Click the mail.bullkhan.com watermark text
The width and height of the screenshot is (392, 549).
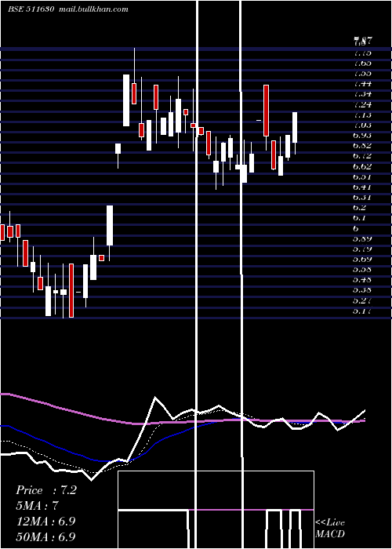93,9
